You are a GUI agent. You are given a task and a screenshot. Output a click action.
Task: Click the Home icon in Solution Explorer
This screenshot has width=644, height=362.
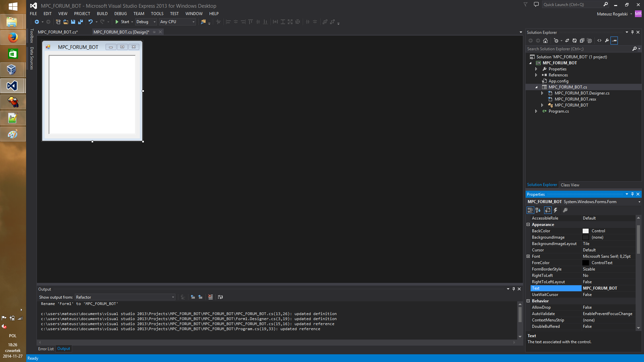pos(545,41)
